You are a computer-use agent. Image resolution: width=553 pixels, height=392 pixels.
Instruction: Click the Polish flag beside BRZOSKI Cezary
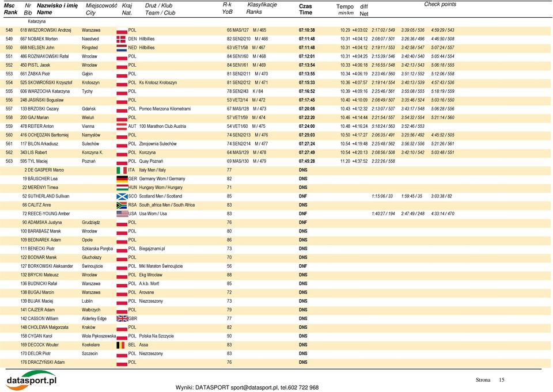click(122, 109)
